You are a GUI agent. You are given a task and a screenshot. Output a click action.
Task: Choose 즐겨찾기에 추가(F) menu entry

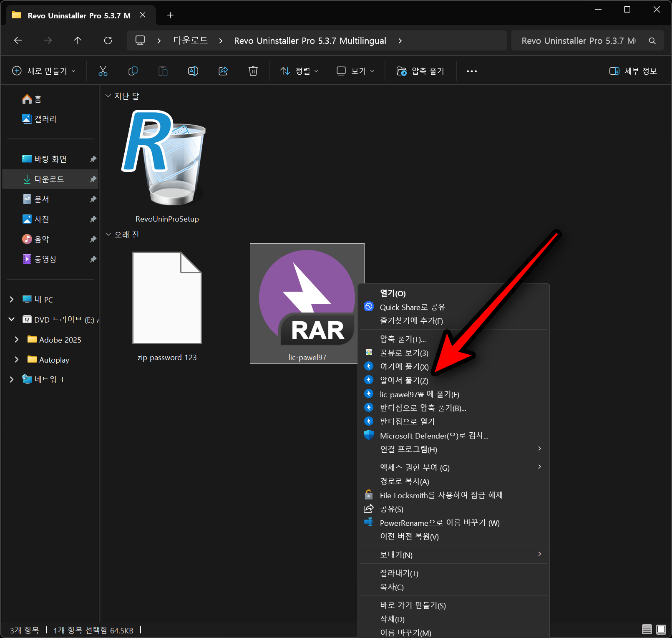coord(454,321)
